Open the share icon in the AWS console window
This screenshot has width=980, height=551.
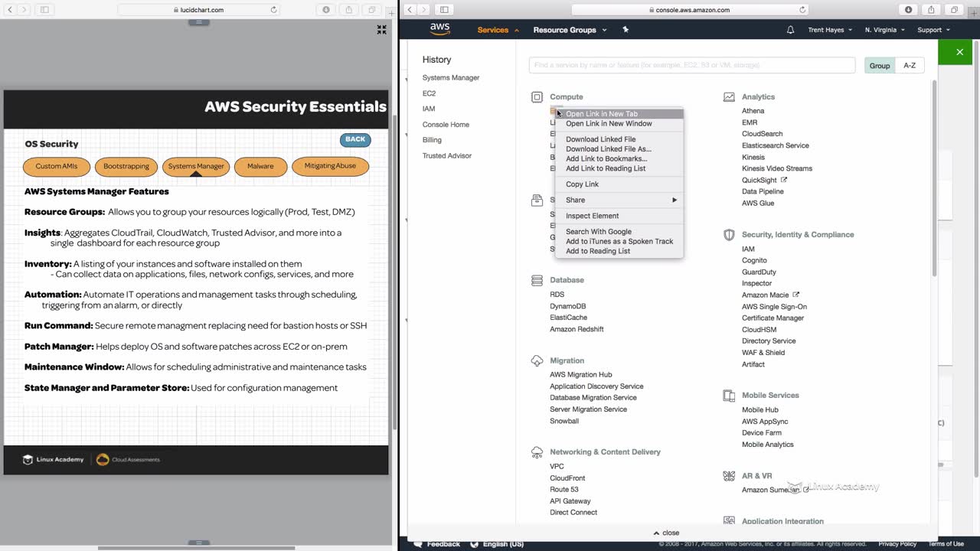[931, 10]
